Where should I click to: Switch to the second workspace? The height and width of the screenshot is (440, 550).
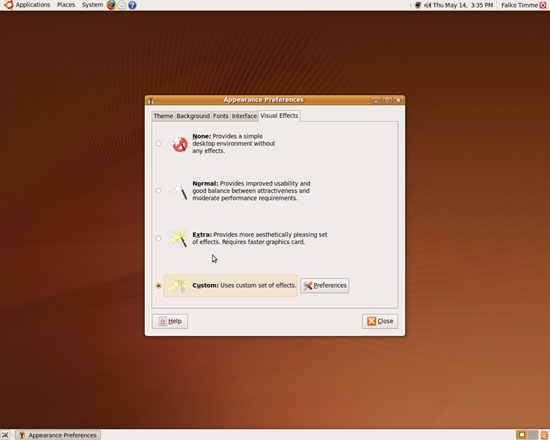click(x=533, y=435)
